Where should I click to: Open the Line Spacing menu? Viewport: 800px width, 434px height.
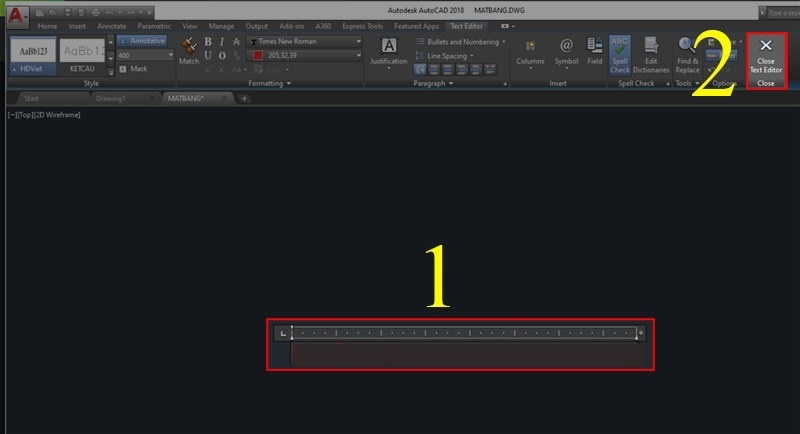[x=444, y=56]
